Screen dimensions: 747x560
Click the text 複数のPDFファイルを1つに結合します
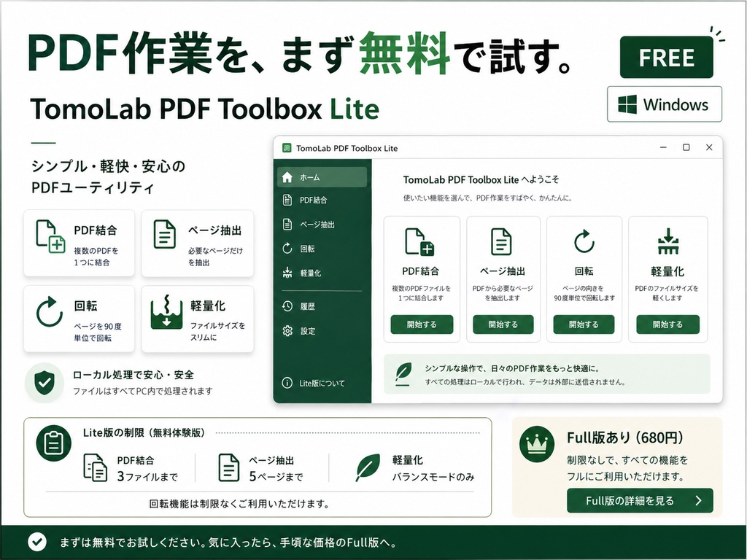click(421, 293)
